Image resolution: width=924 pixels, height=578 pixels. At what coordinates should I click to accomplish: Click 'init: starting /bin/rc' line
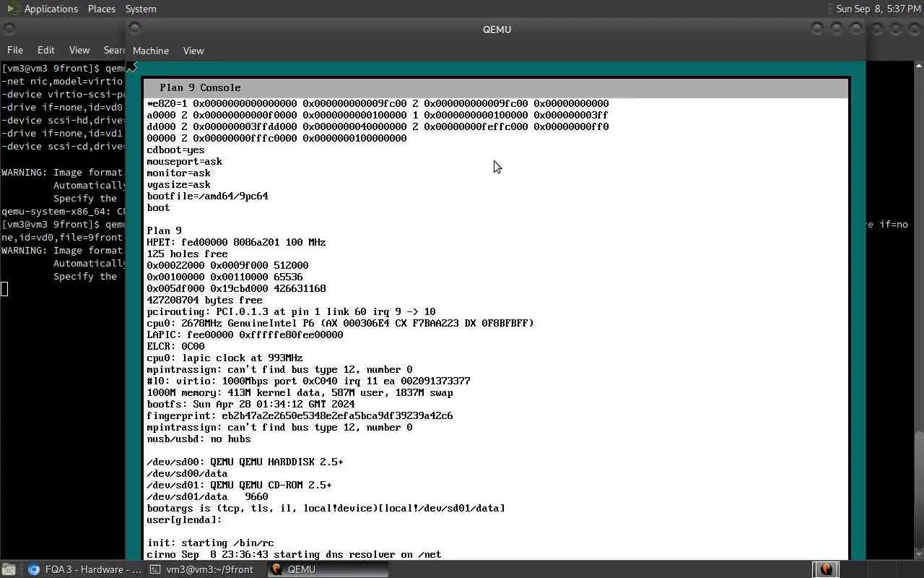coord(210,543)
